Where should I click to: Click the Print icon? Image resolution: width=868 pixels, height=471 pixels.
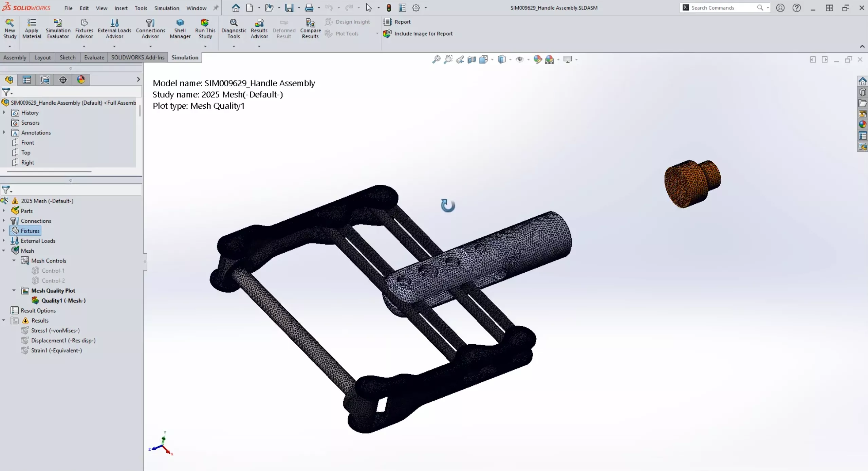(309, 8)
